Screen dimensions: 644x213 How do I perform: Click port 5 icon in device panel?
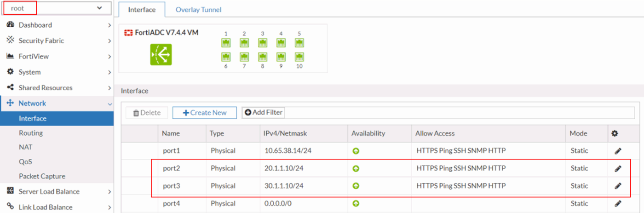click(299, 43)
